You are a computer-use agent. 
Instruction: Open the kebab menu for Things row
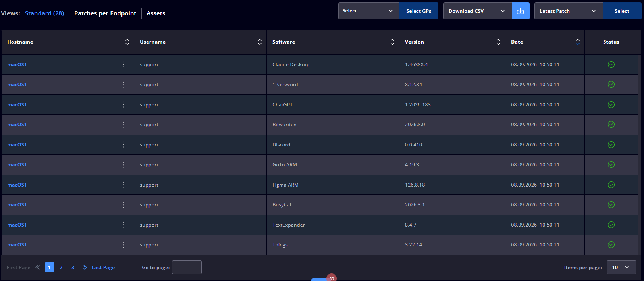point(123,245)
